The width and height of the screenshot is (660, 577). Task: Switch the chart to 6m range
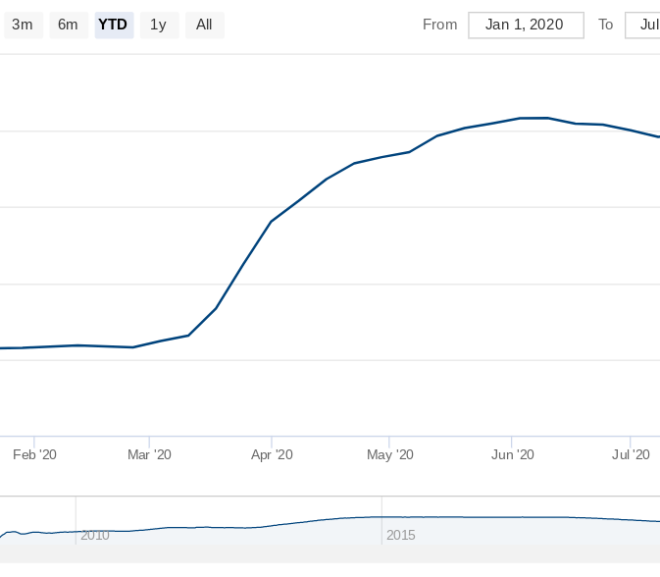click(x=69, y=25)
